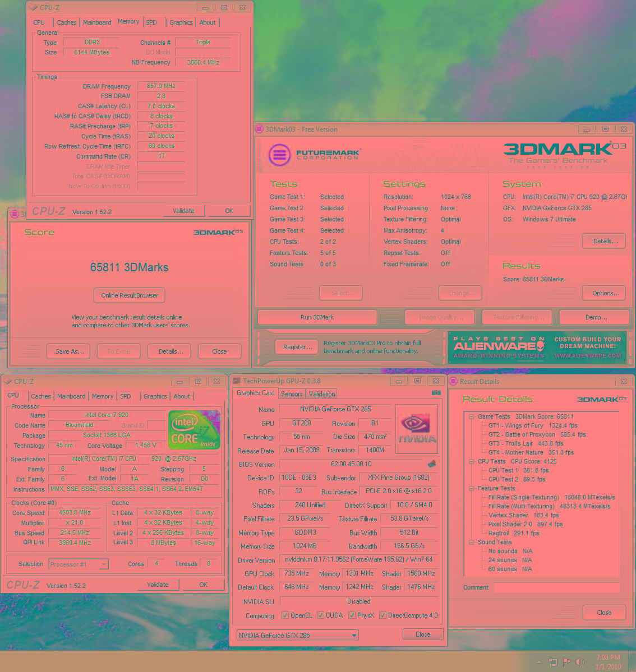Click OK in bottom CPU-Z window

[x=204, y=585]
